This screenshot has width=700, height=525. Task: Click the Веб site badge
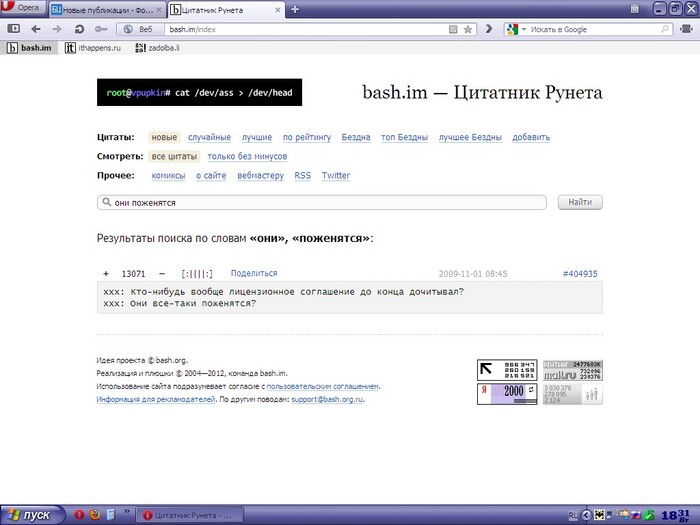139,29
